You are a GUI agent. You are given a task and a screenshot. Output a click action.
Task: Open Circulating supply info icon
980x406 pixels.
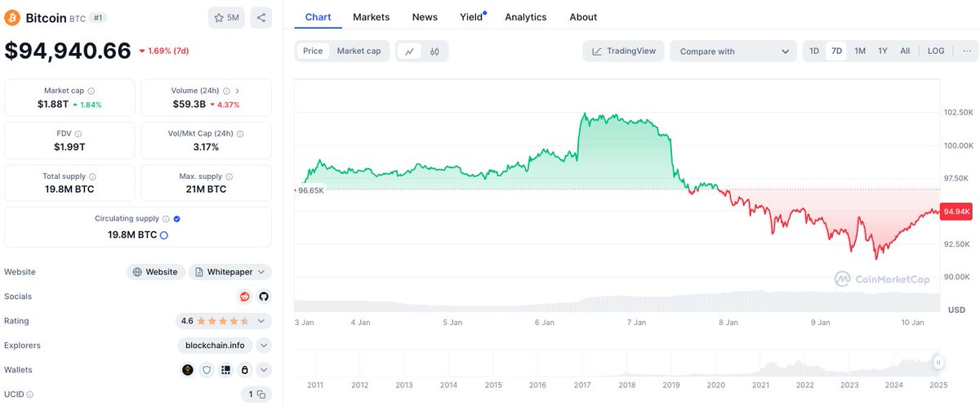[167, 219]
